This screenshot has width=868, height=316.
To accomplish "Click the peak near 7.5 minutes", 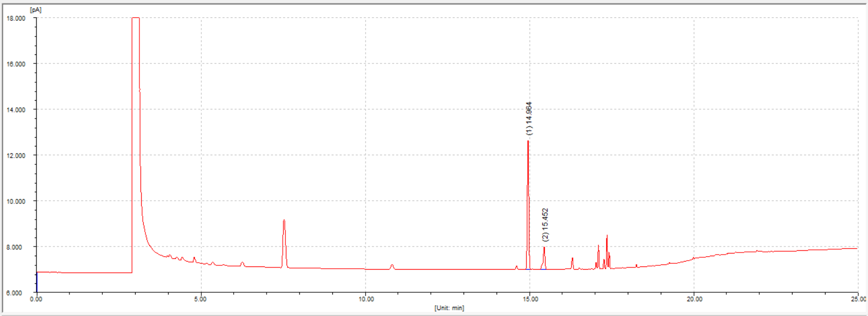I will pyautogui.click(x=284, y=221).
